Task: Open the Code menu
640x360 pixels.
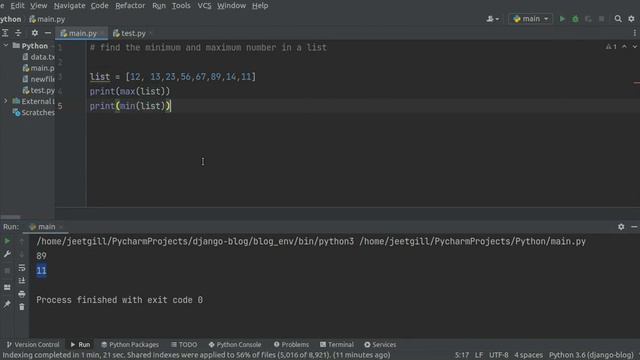Action: pyautogui.click(x=100, y=6)
